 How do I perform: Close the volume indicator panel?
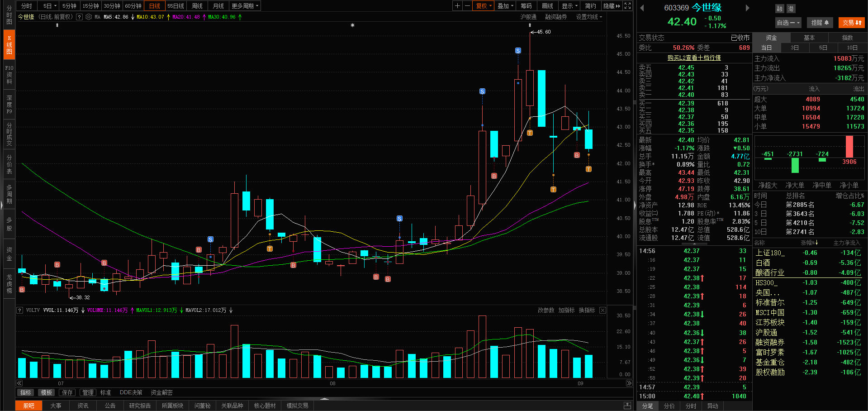click(x=602, y=311)
